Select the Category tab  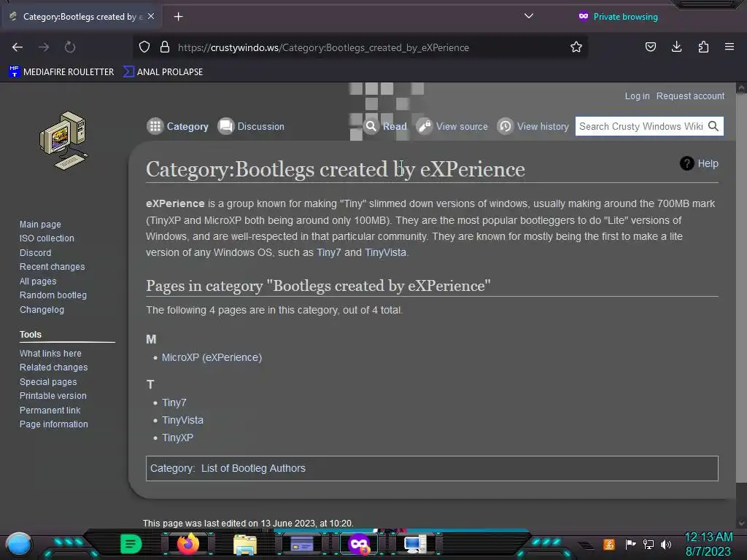tap(178, 126)
